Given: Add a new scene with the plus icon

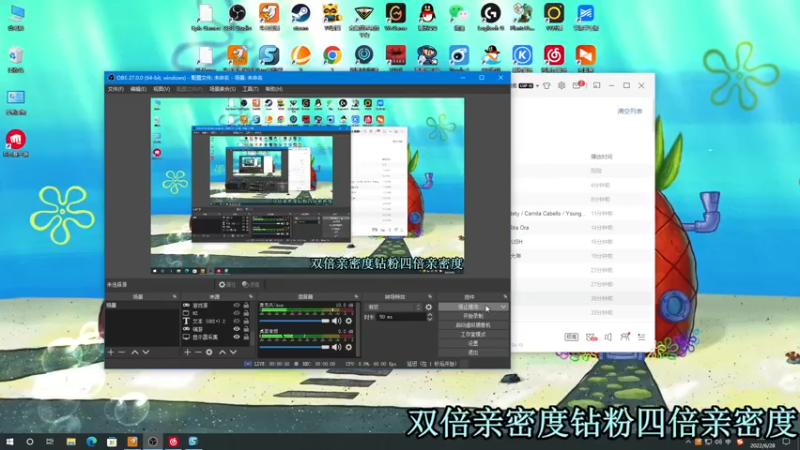Looking at the screenshot, I should pos(111,352).
